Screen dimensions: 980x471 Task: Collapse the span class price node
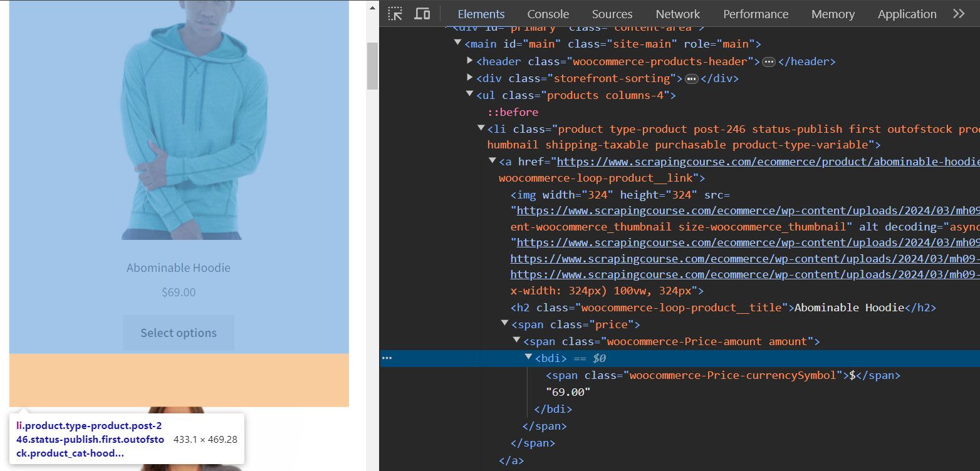click(504, 324)
